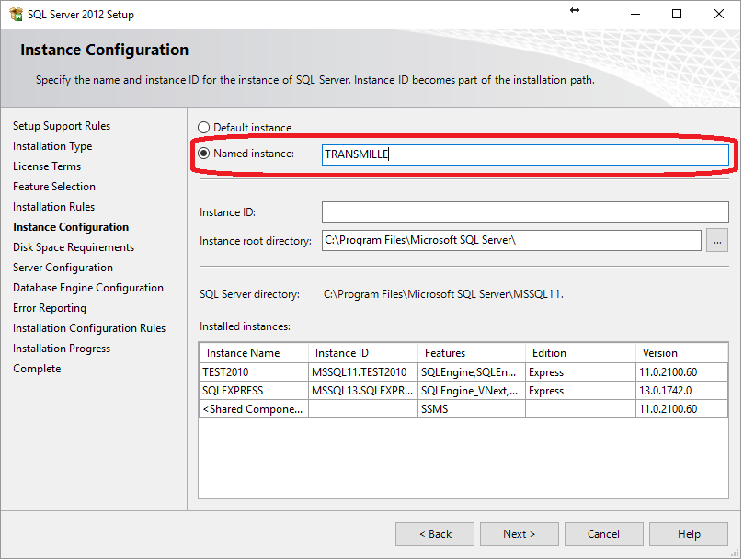Select the Default instance radio button
Image resolution: width=743 pixels, height=560 pixels.
(203, 128)
